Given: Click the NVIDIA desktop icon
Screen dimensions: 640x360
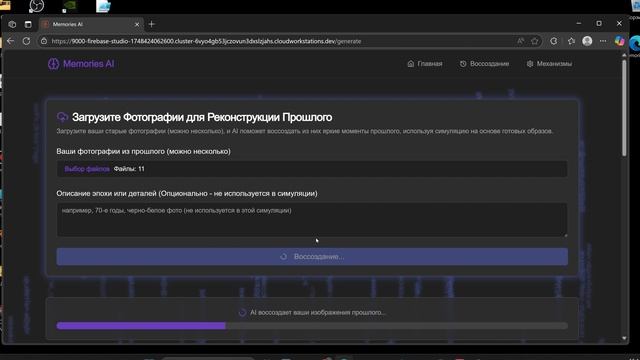Looking at the screenshot, I should (70, 6).
